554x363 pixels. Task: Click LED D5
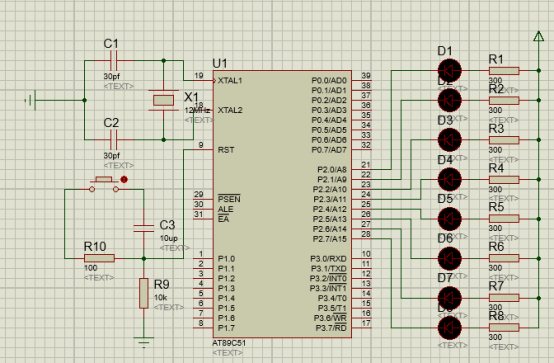click(x=449, y=219)
